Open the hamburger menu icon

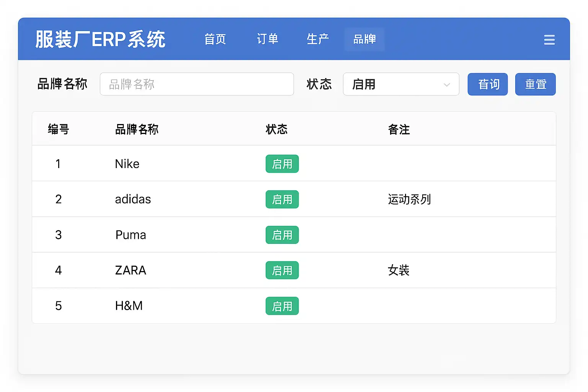[549, 40]
